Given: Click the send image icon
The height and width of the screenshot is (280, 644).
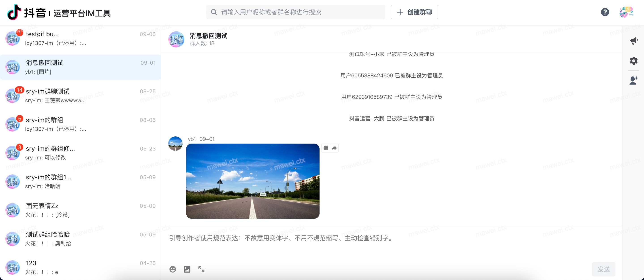Looking at the screenshot, I should (187, 269).
